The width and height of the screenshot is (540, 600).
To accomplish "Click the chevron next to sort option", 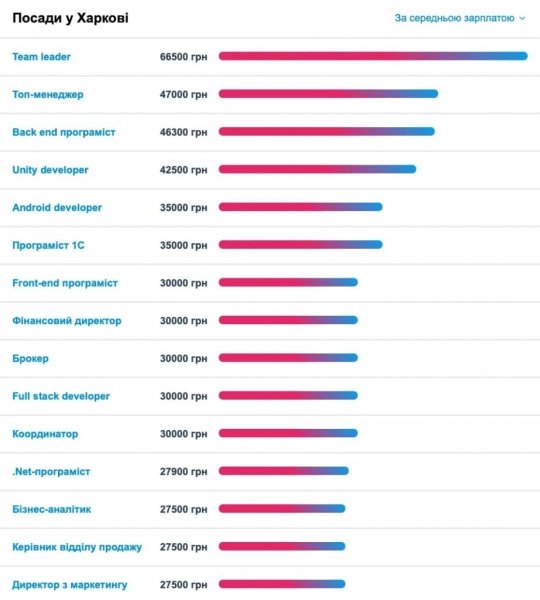I will coord(522,18).
